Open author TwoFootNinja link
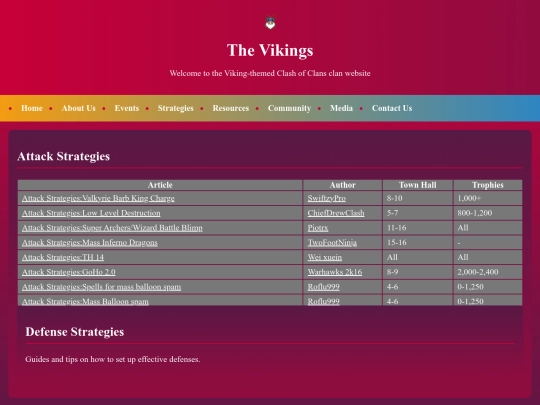The height and width of the screenshot is (405, 540). tap(332, 243)
